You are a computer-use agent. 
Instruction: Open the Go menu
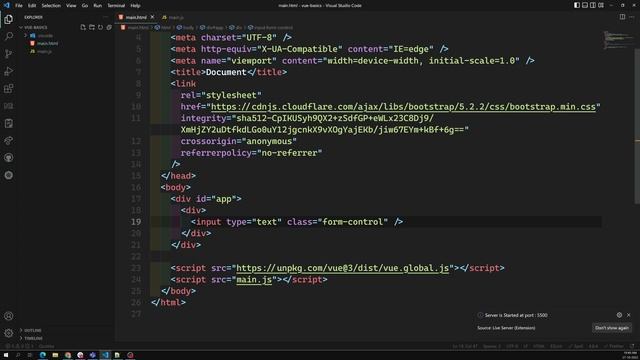tap(84, 6)
